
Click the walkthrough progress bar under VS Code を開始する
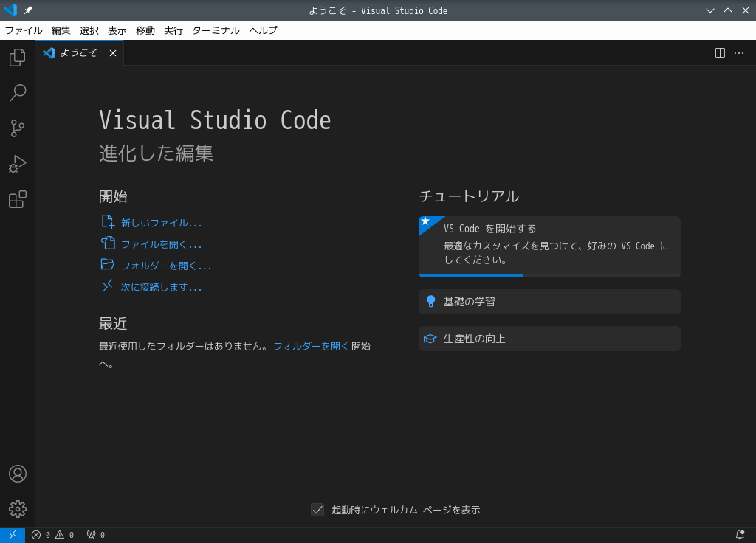(x=549, y=276)
